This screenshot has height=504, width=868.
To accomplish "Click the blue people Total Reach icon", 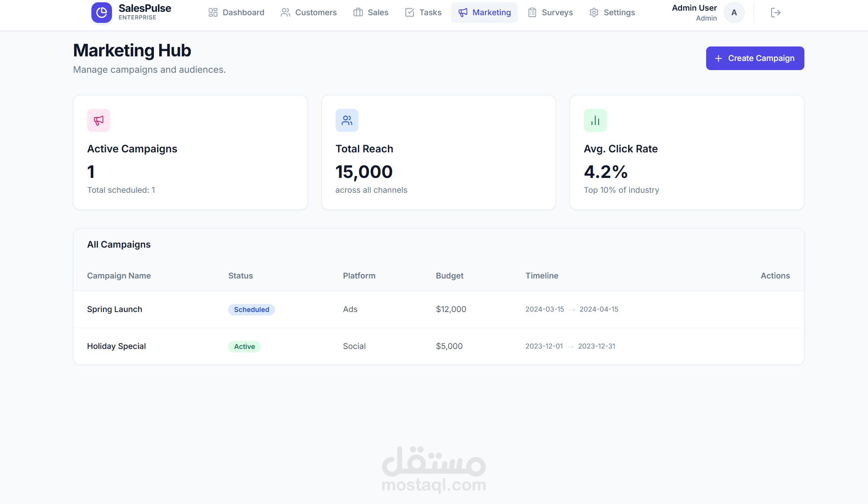I will pyautogui.click(x=347, y=120).
